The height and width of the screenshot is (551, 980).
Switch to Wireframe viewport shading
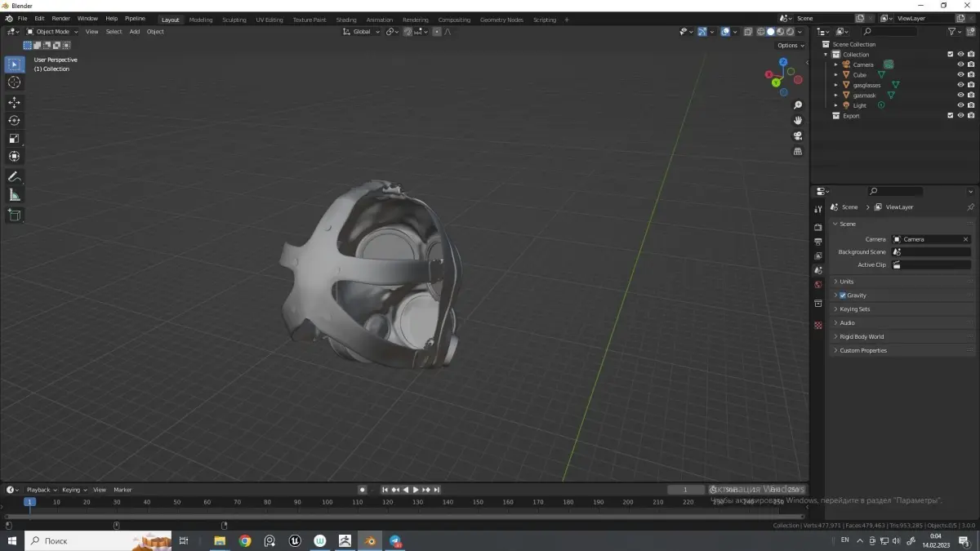pos(760,32)
